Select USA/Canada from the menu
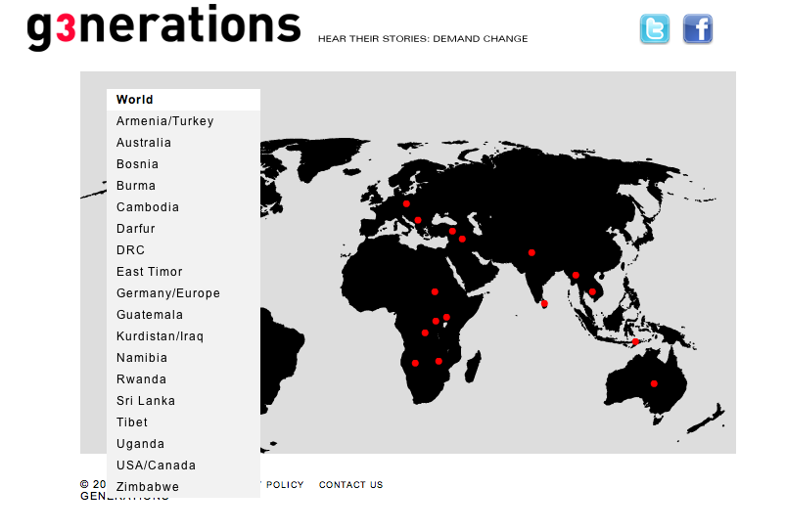 (x=156, y=465)
